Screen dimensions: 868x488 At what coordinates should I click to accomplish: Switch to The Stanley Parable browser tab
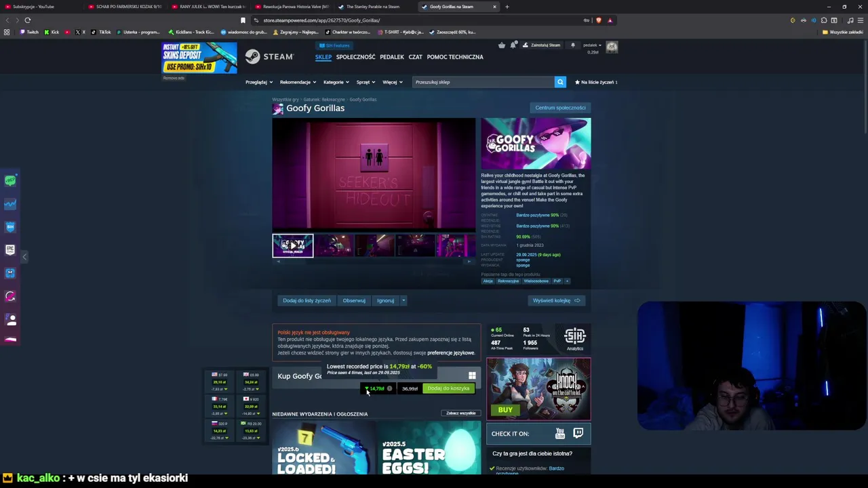(x=374, y=7)
